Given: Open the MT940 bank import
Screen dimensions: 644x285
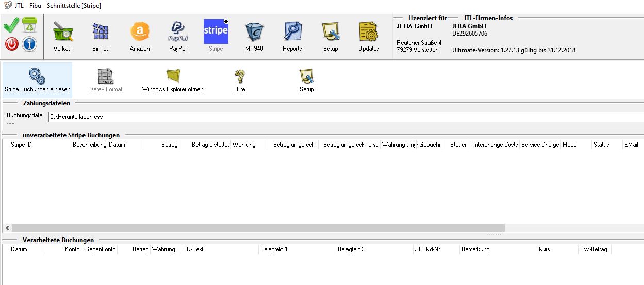Looking at the screenshot, I should coord(254,36).
